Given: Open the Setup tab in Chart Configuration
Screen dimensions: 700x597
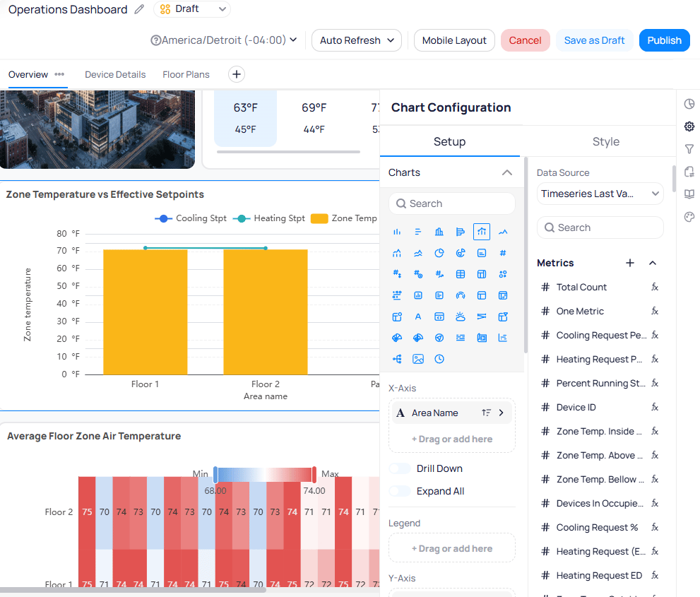Looking at the screenshot, I should pos(449,141).
